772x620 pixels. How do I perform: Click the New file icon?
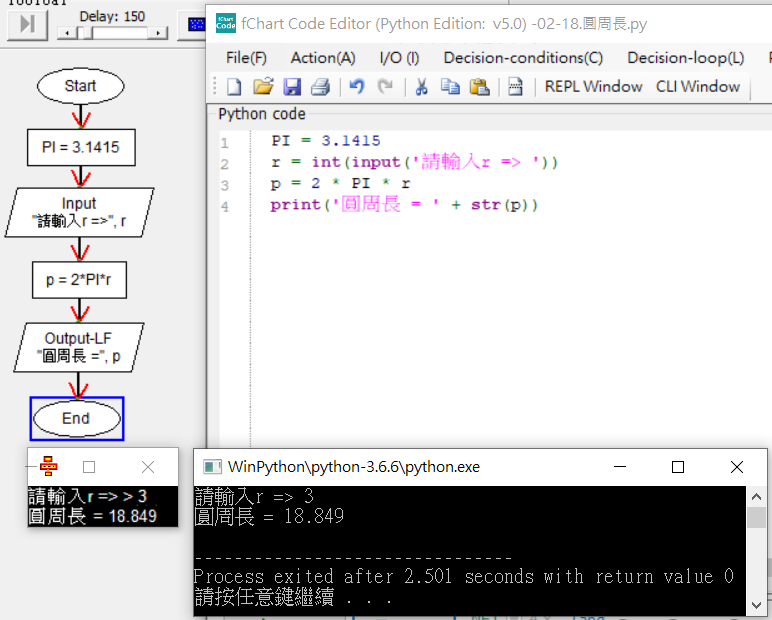pyautogui.click(x=234, y=87)
